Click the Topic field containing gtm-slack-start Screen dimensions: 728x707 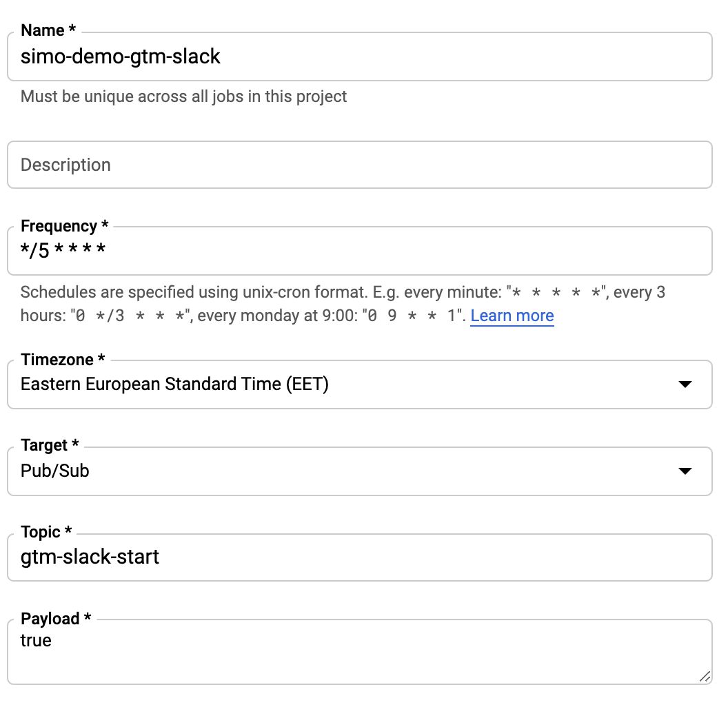click(x=360, y=557)
